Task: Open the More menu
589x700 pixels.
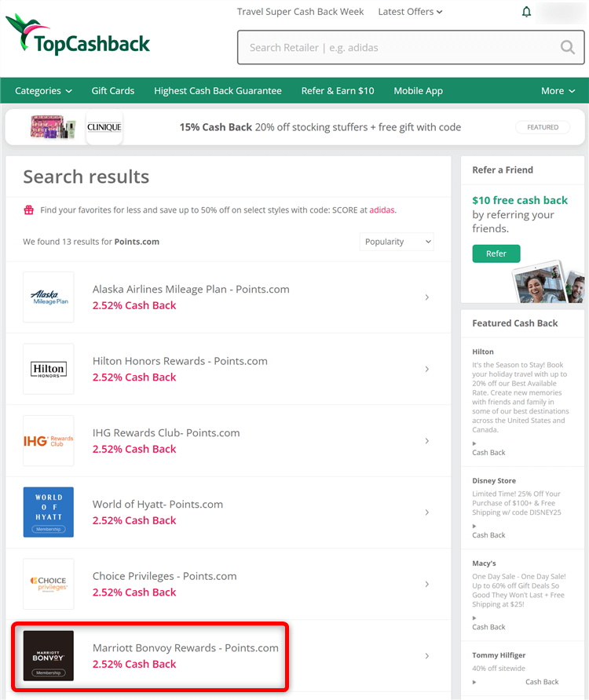Action: 557,91
